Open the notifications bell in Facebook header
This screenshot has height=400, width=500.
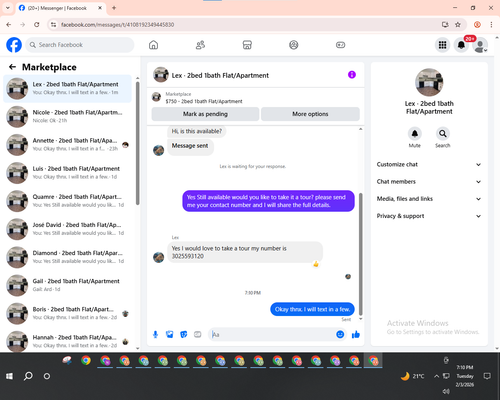[461, 45]
